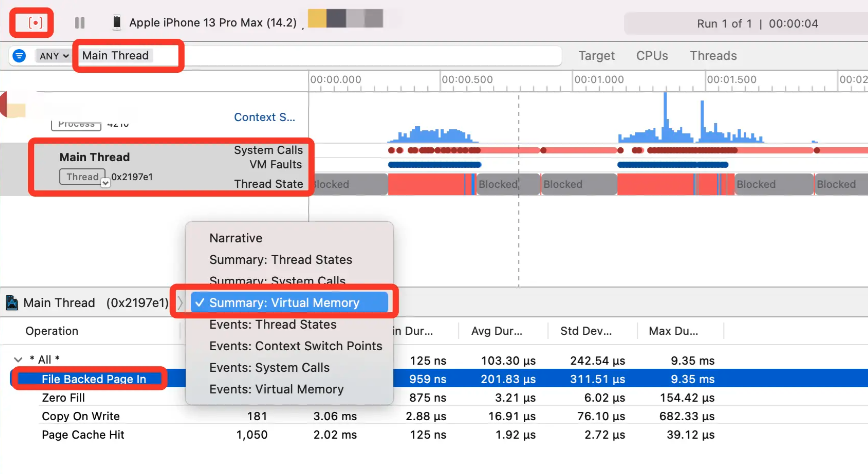Screen dimensions: 868x474
Task: Choose Events: Thread States menu item
Action: 273,324
